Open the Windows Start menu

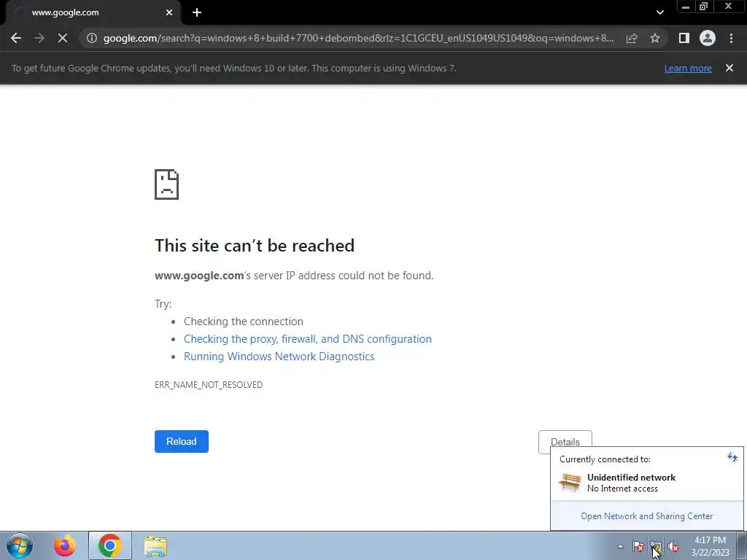20,545
